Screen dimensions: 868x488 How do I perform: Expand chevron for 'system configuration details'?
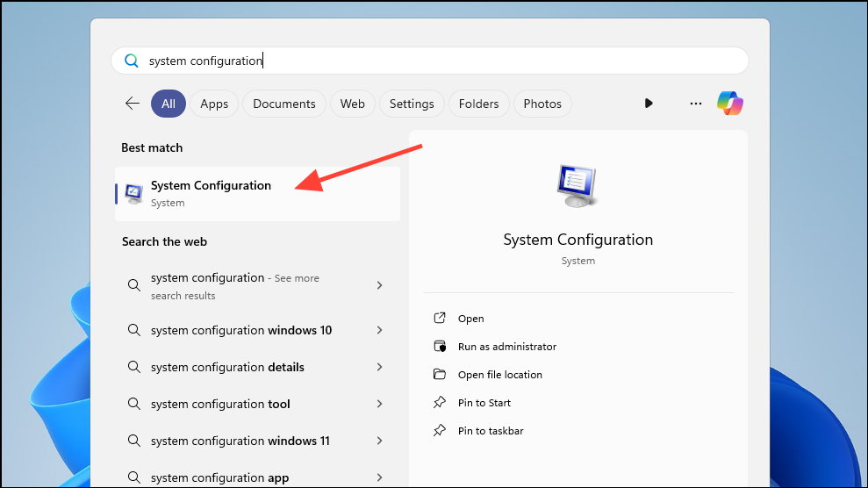pyautogui.click(x=380, y=367)
